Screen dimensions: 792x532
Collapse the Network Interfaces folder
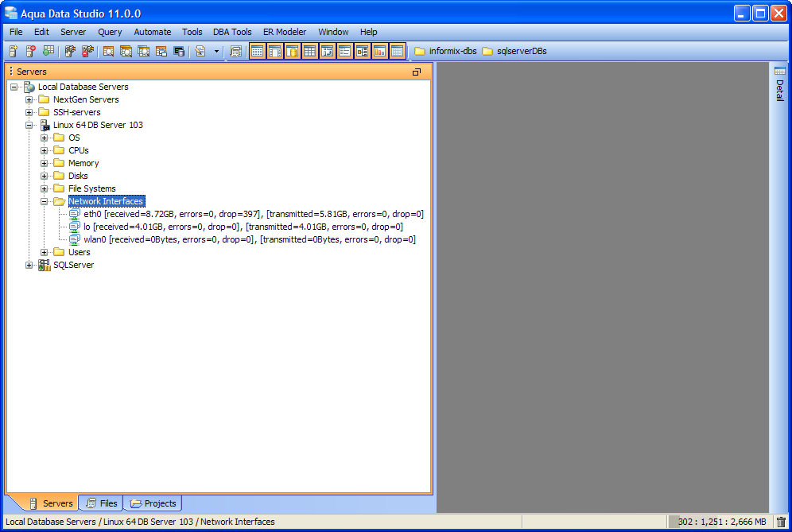(x=45, y=201)
